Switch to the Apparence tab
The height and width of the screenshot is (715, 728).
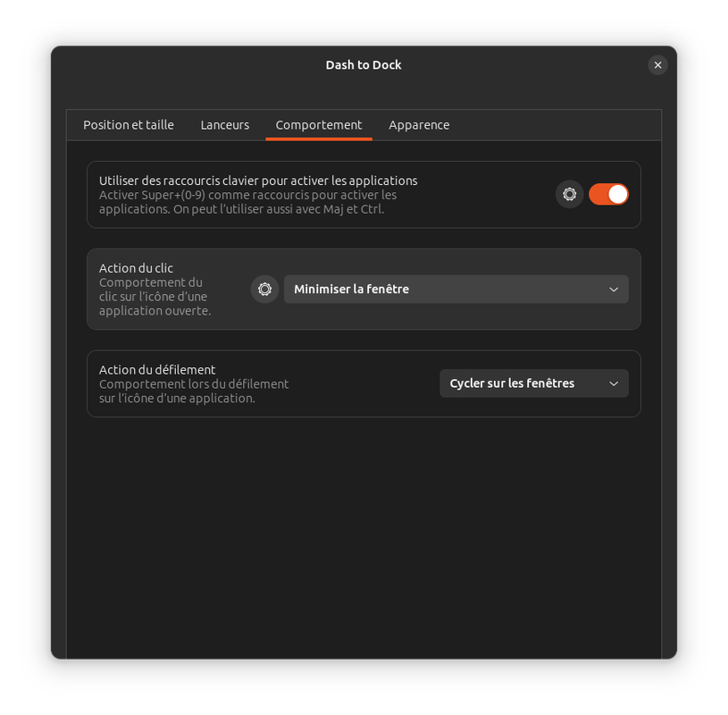419,125
